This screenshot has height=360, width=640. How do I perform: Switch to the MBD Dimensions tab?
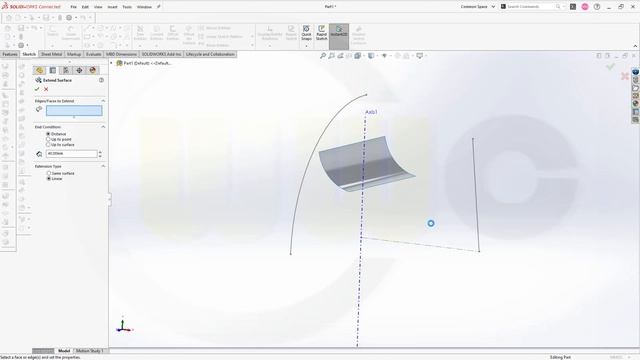(121, 54)
